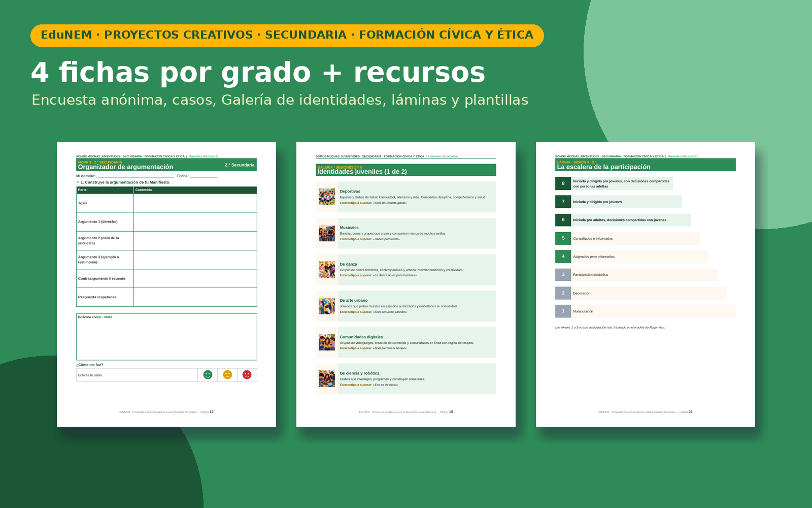This screenshot has height=508, width=812.
Task: Click the 'Consultados e informados' bar
Action: [635, 238]
